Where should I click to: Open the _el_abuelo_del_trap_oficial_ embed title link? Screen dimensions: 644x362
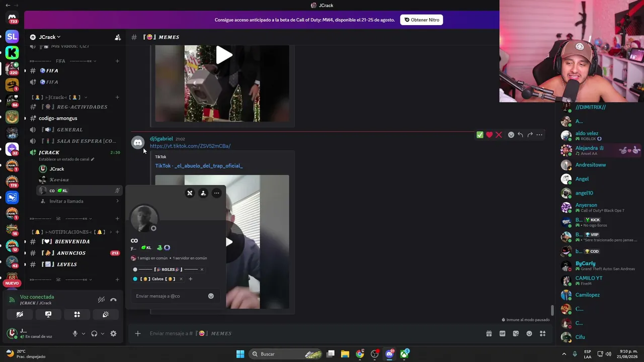click(x=199, y=166)
